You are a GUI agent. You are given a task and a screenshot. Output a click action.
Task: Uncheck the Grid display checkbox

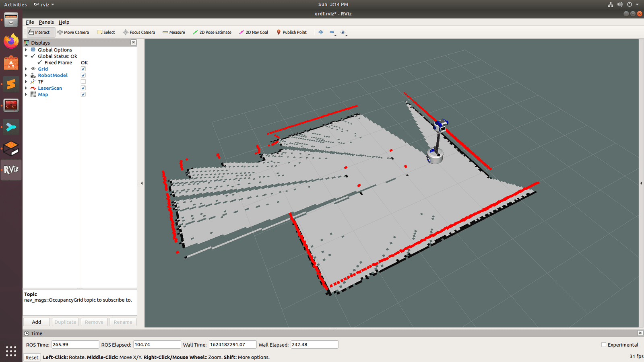click(83, 69)
